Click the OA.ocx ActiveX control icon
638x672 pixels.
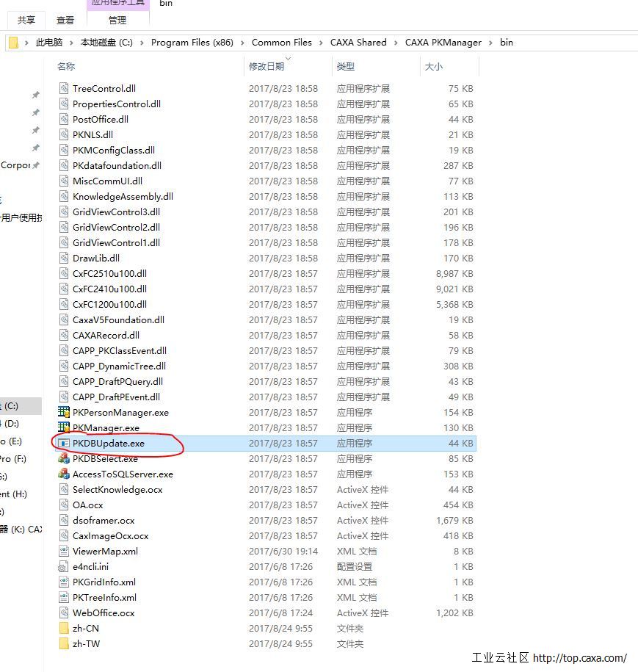pos(64,505)
